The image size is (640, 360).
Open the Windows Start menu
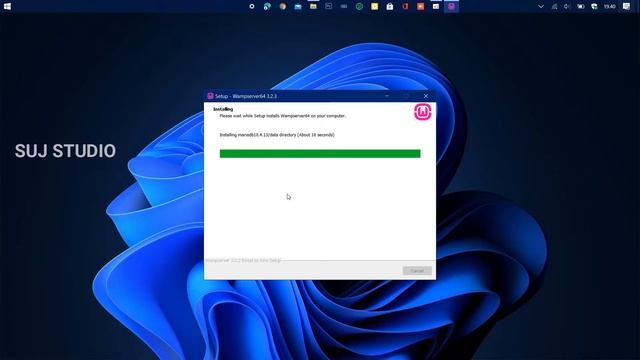pyautogui.click(x=7, y=6)
